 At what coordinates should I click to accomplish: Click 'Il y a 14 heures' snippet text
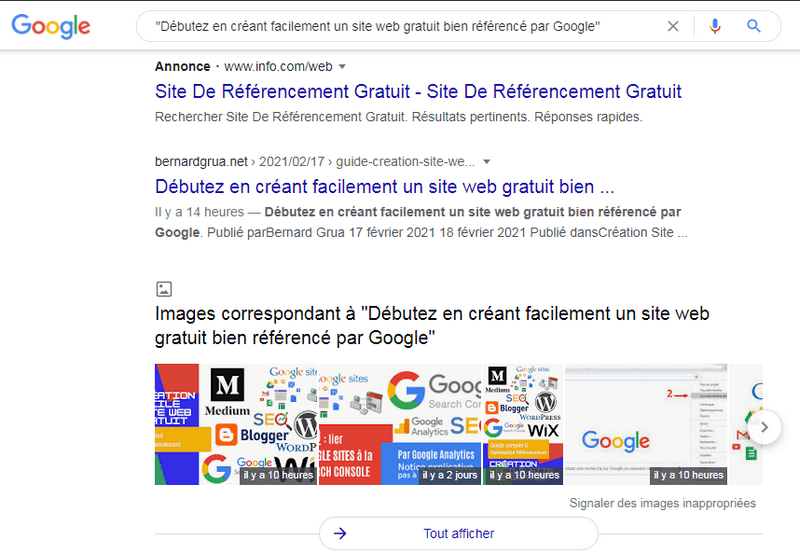(x=199, y=212)
